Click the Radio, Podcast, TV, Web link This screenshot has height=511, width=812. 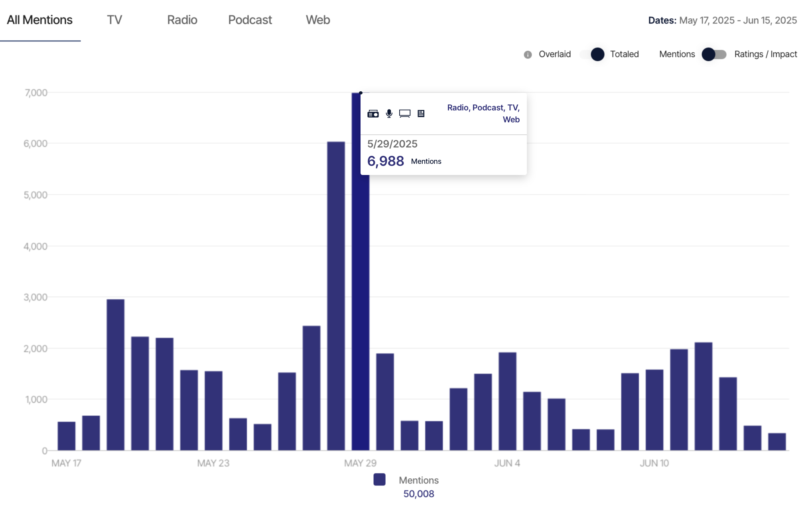(x=483, y=114)
